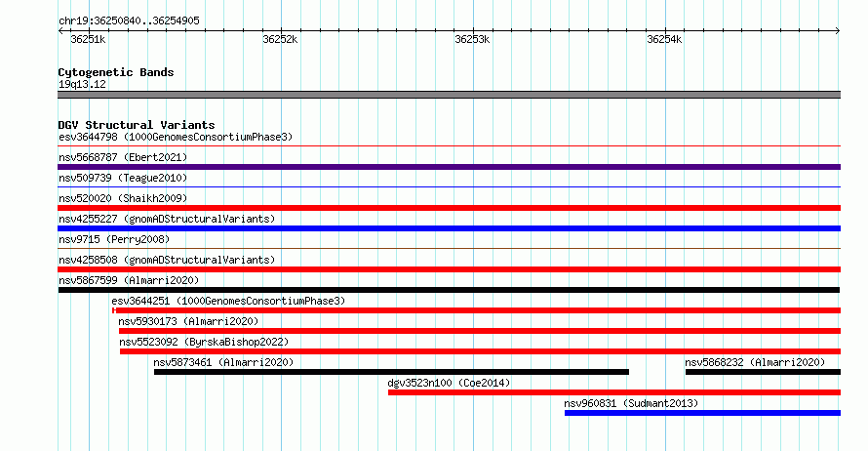The width and height of the screenshot is (868, 451).
Task: Select the thin blue nsv509739 variant line
Action: [449, 187]
